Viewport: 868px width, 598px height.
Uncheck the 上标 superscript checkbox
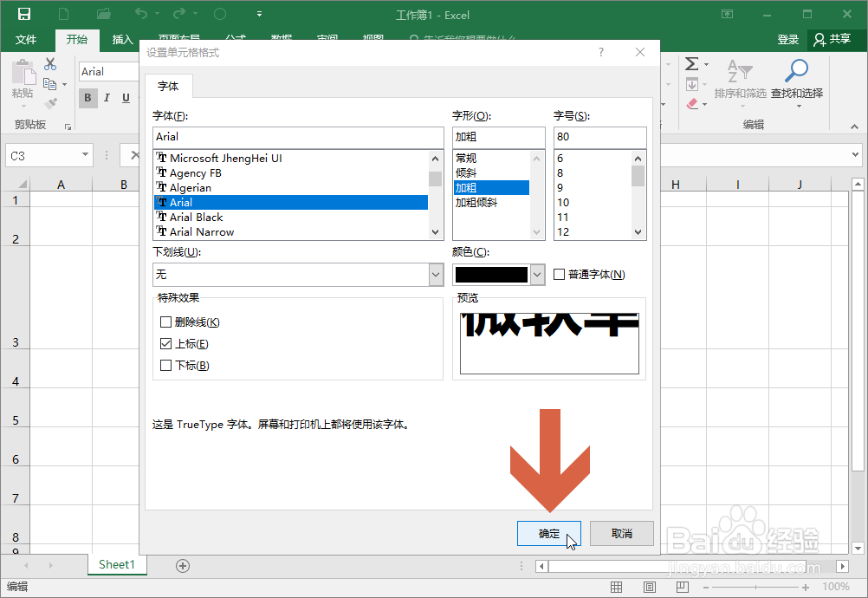164,343
